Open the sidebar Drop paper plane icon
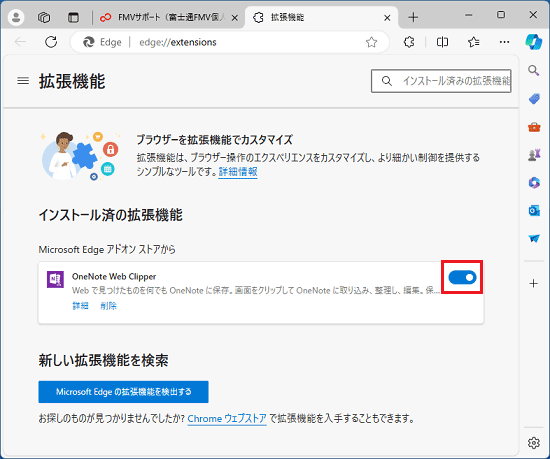550x459 pixels. coord(534,238)
